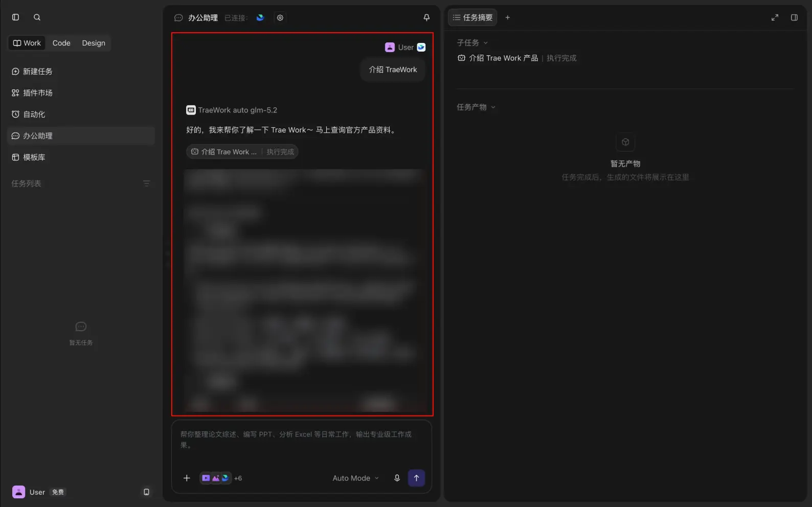
Task: Open the header settings target icon
Action: tap(280, 17)
